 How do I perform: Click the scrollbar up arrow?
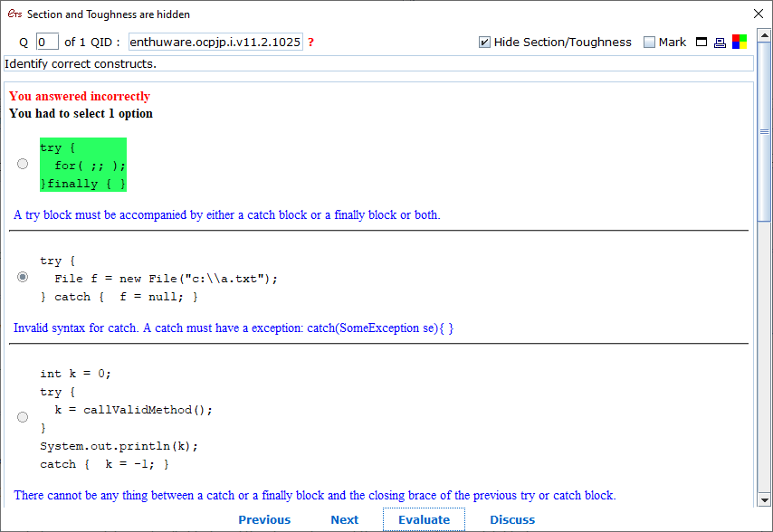pos(765,90)
